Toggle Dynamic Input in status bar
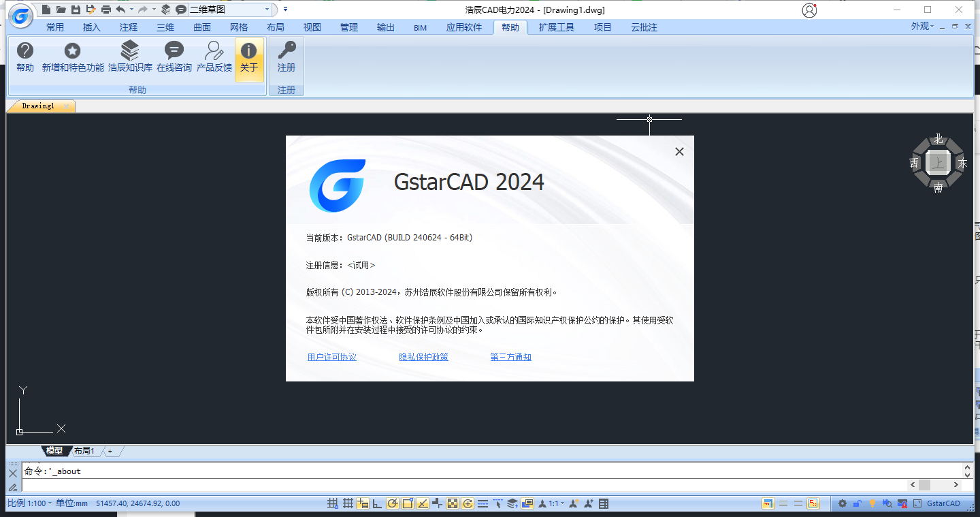The height and width of the screenshot is (517, 980). 363,504
